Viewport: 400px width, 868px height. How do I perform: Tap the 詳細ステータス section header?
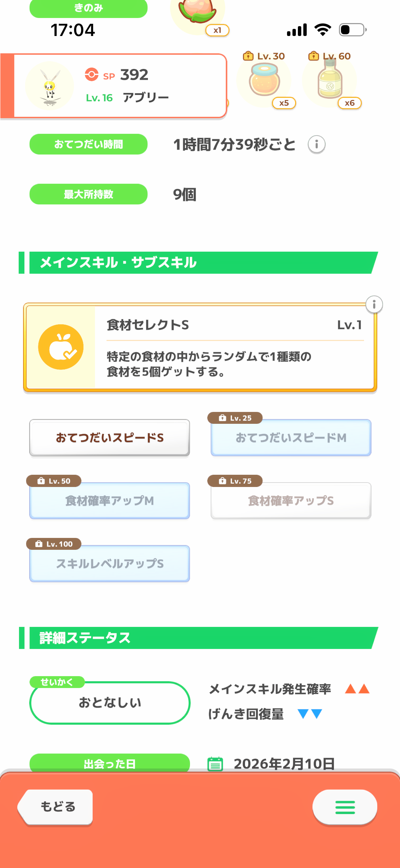coord(200,638)
